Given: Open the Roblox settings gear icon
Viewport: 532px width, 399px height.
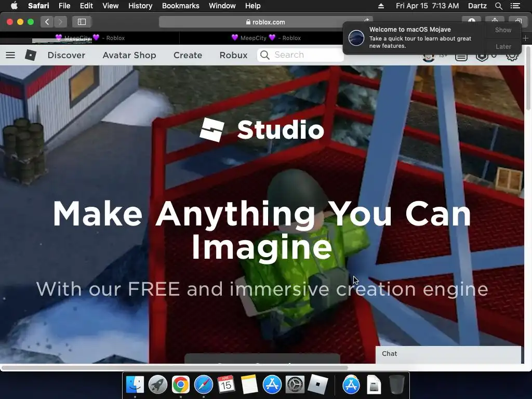Looking at the screenshot, I should [512, 57].
